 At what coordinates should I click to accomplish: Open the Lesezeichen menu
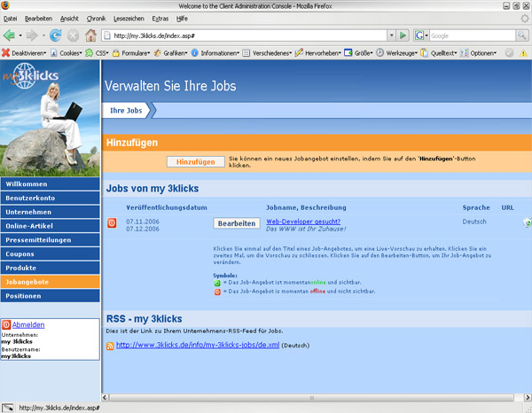pos(129,19)
